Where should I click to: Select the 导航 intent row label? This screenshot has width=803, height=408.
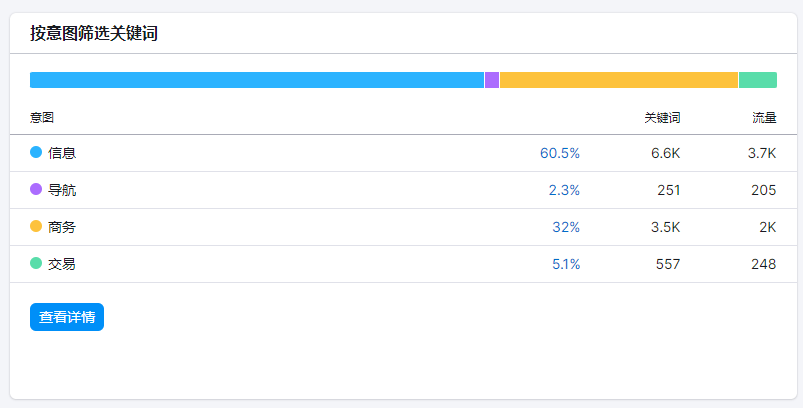click(x=62, y=190)
